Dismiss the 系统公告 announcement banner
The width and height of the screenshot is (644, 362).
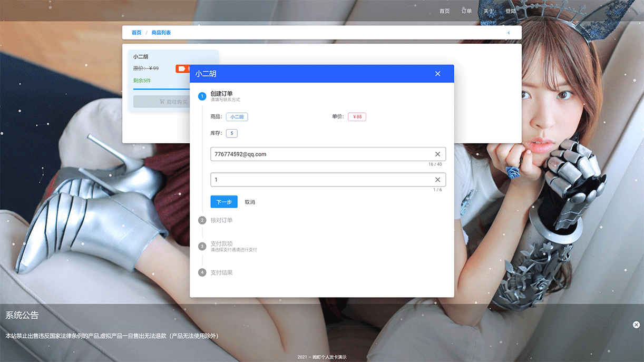(636, 325)
